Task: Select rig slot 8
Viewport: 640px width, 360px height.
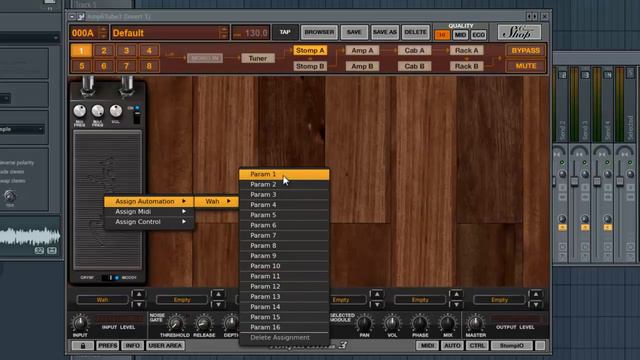Action: [x=149, y=66]
